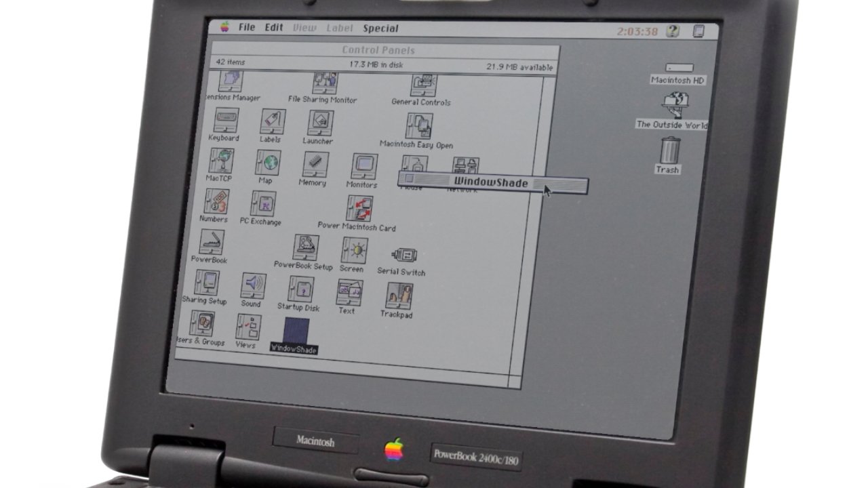Open the Trackpad control panel

pos(398,296)
